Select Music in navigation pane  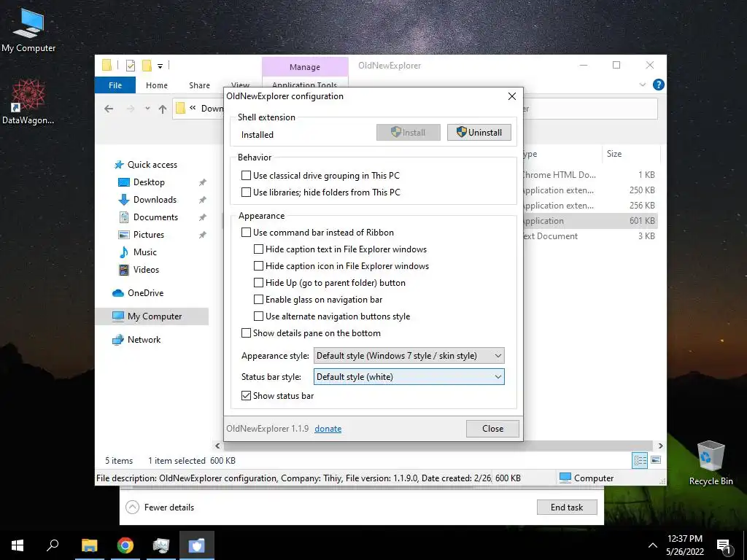pyautogui.click(x=145, y=252)
